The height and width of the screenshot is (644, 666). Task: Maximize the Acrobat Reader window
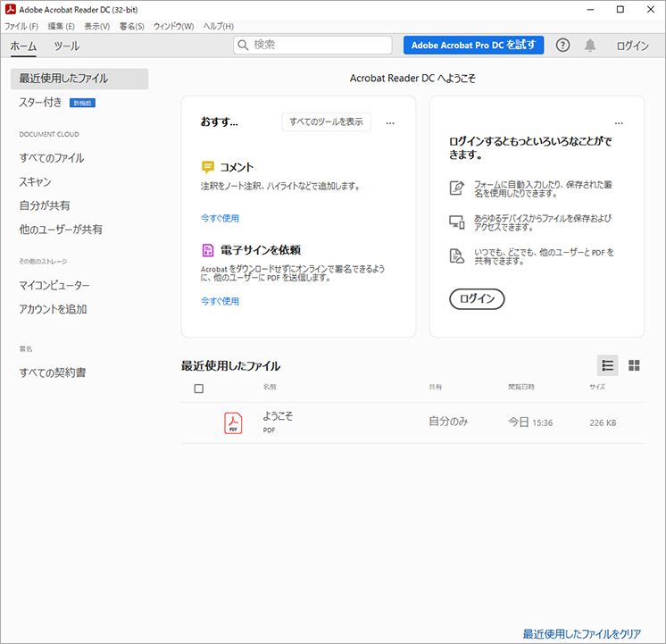point(620,9)
